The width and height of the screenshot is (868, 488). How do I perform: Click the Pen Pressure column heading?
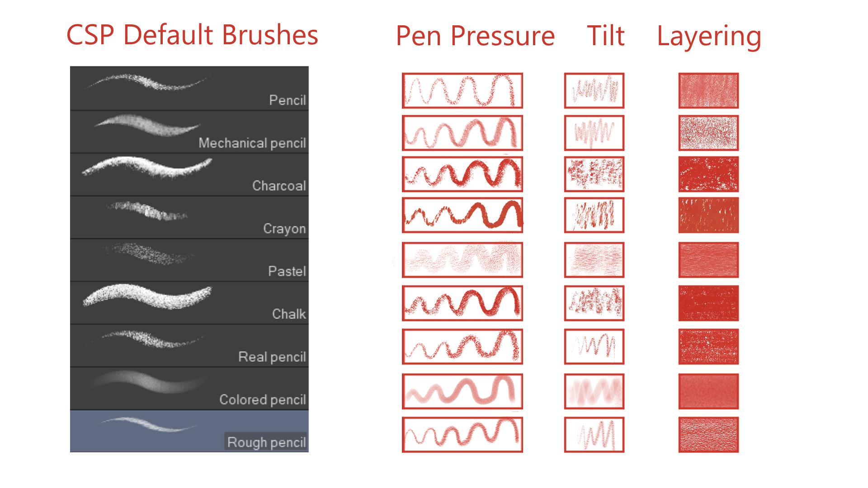475,36
